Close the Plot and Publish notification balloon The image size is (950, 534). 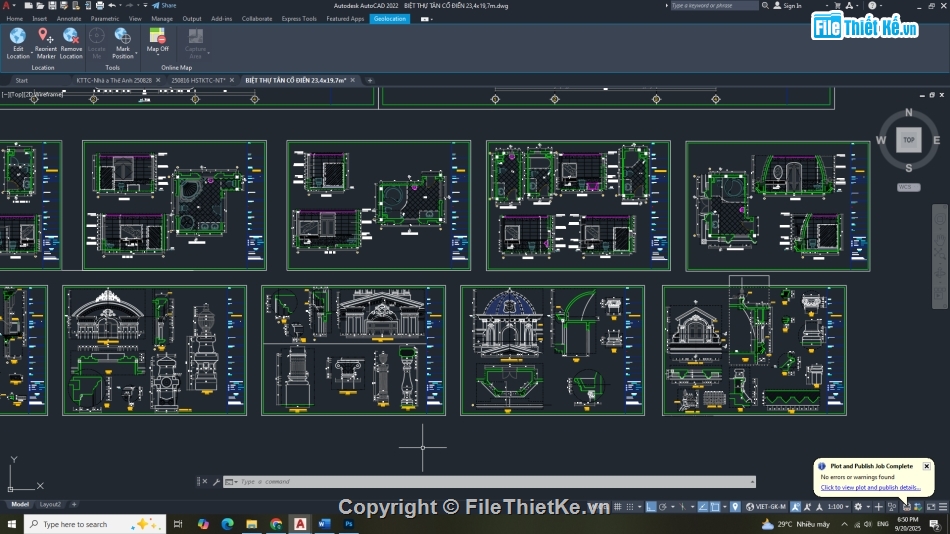coord(926,466)
